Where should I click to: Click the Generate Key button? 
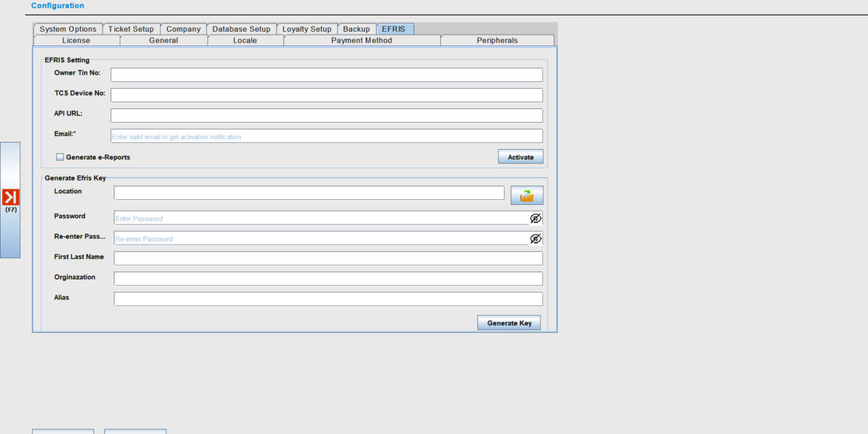(x=509, y=323)
